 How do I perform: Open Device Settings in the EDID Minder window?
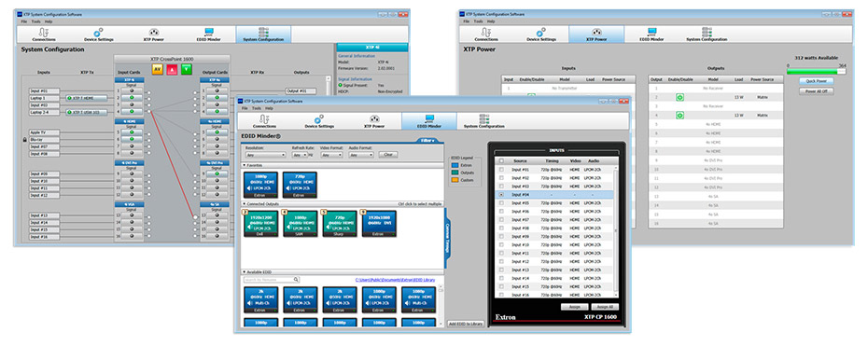[319, 121]
